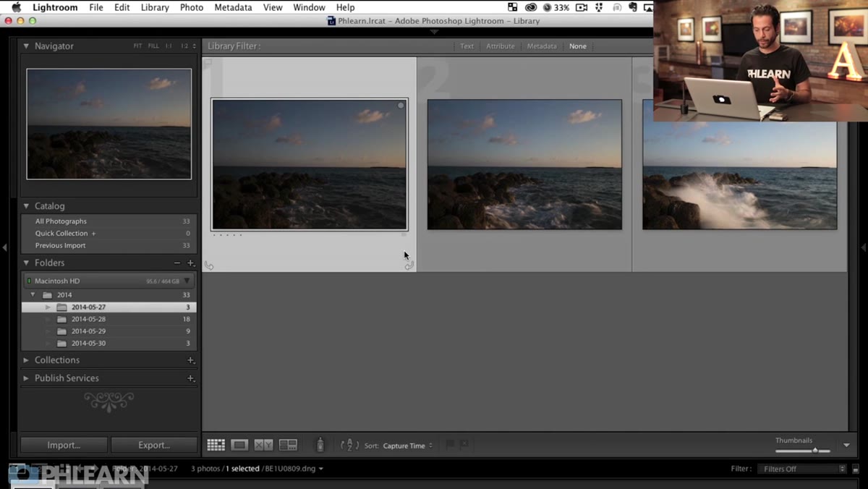Open Creative Cloud menu bar icon
The height and width of the screenshot is (489, 868).
click(531, 7)
